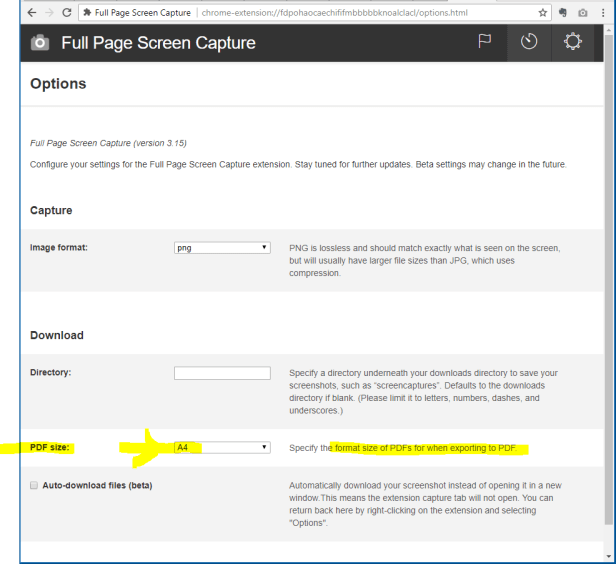Image resolution: width=616 pixels, height=564 pixels.
Task: Click the Directory text field
Action: 222,373
